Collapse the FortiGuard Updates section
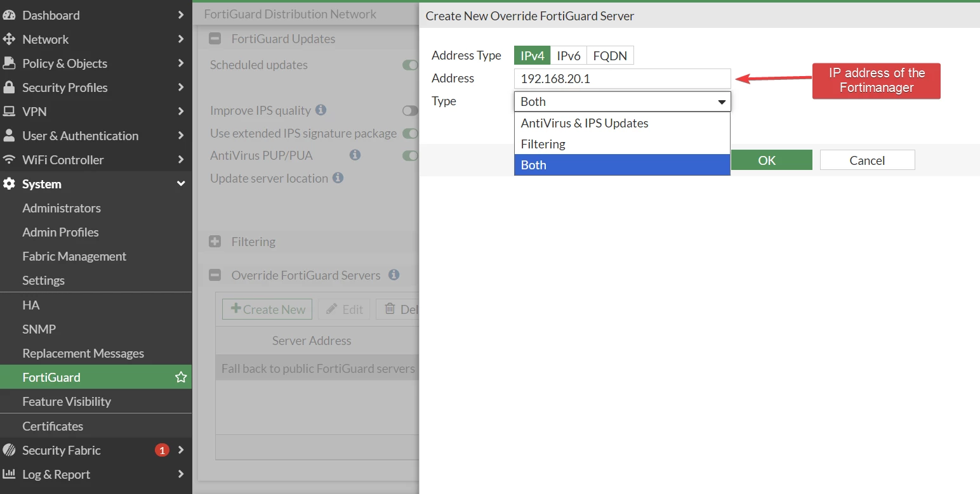Image resolution: width=980 pixels, height=494 pixels. pyautogui.click(x=215, y=39)
